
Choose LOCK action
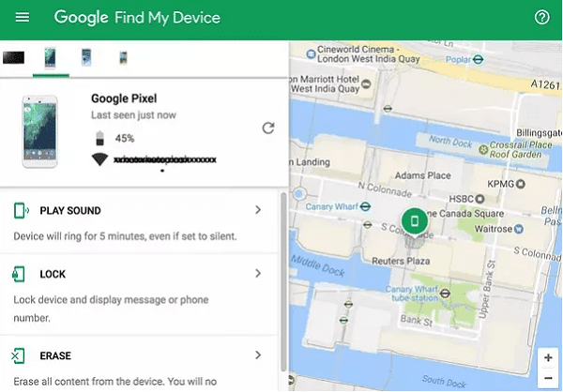53,274
